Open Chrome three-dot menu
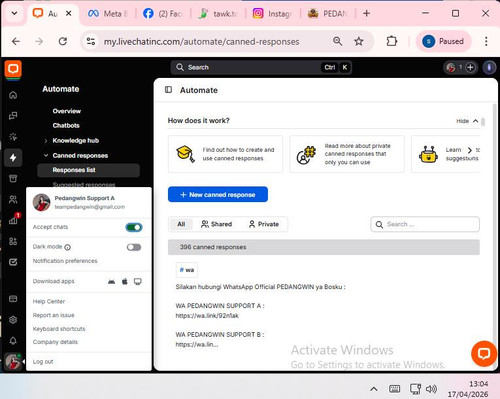This screenshot has height=399, width=500. click(x=486, y=41)
